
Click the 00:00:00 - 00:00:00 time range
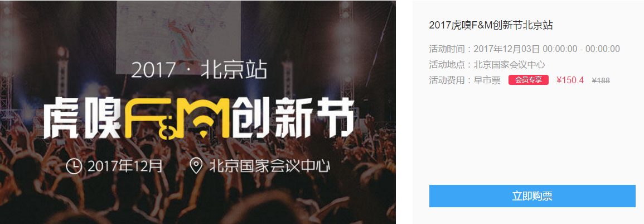click(x=581, y=49)
